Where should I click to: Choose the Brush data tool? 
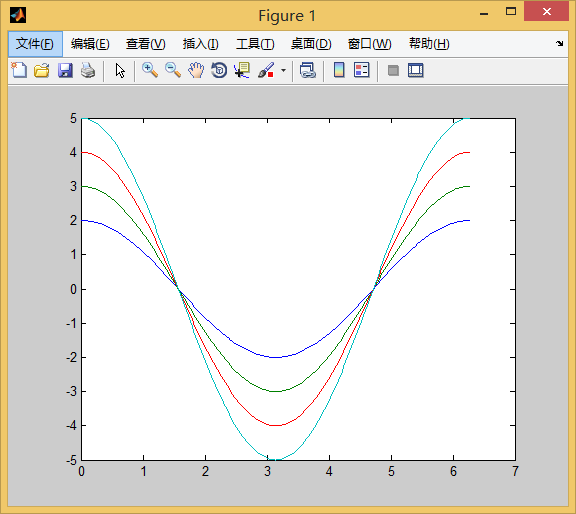click(266, 70)
